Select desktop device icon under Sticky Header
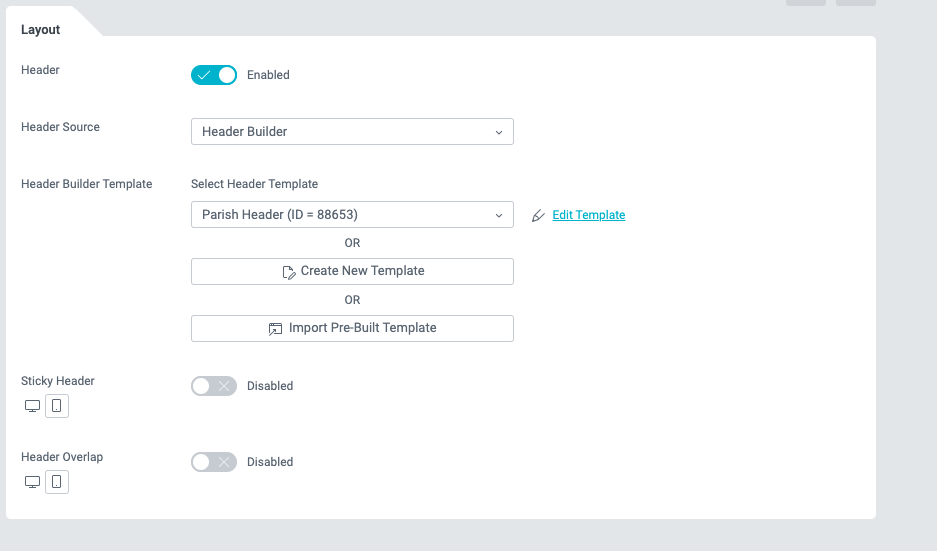The image size is (937, 551). 32,406
